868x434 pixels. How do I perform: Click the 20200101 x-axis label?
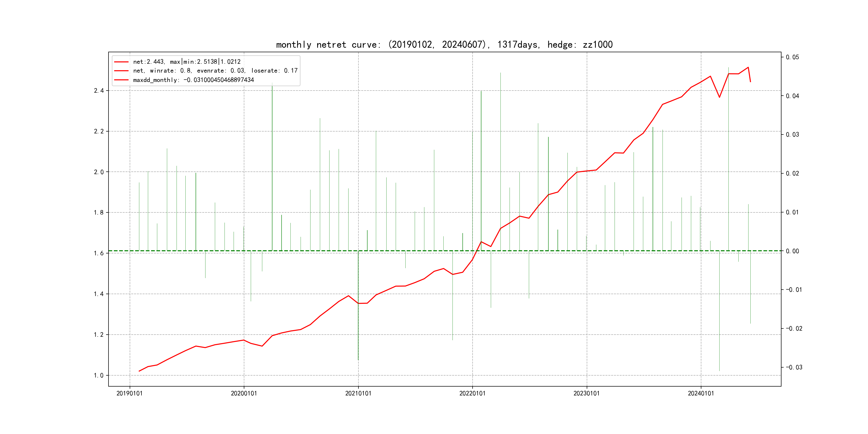pyautogui.click(x=244, y=394)
